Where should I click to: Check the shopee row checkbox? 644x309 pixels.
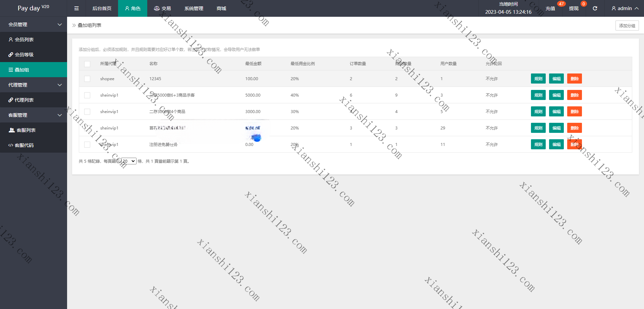click(87, 79)
